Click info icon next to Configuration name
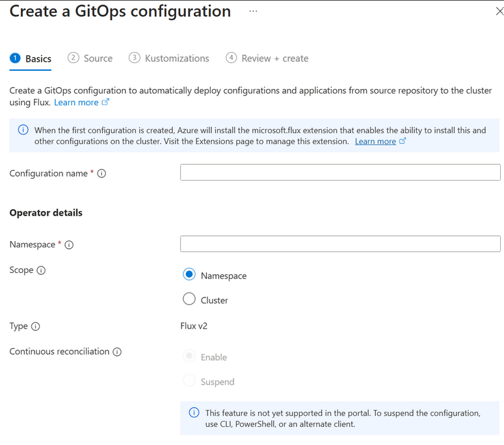The height and width of the screenshot is (445, 504). 101,173
